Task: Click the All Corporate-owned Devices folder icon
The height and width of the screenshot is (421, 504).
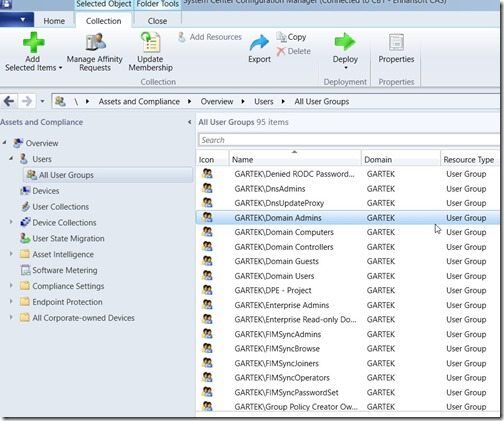Action: [x=25, y=318]
